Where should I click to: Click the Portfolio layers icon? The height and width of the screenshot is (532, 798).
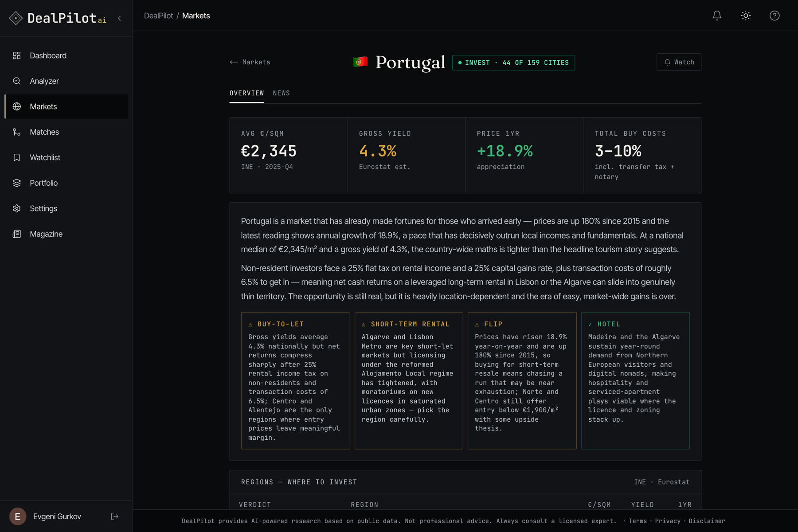click(17, 183)
